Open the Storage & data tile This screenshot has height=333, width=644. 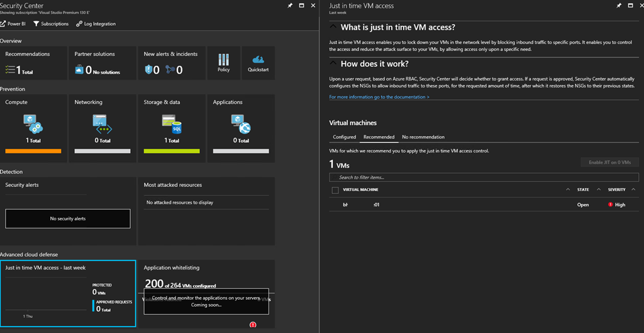172,124
